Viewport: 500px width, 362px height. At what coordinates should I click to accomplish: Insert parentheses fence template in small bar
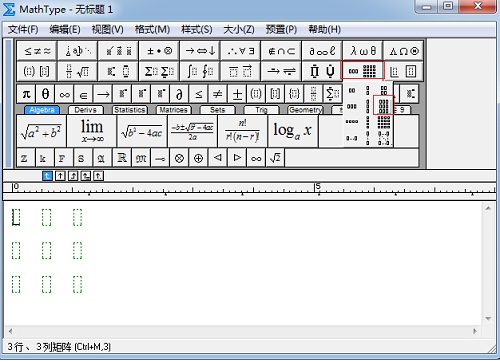click(x=256, y=94)
